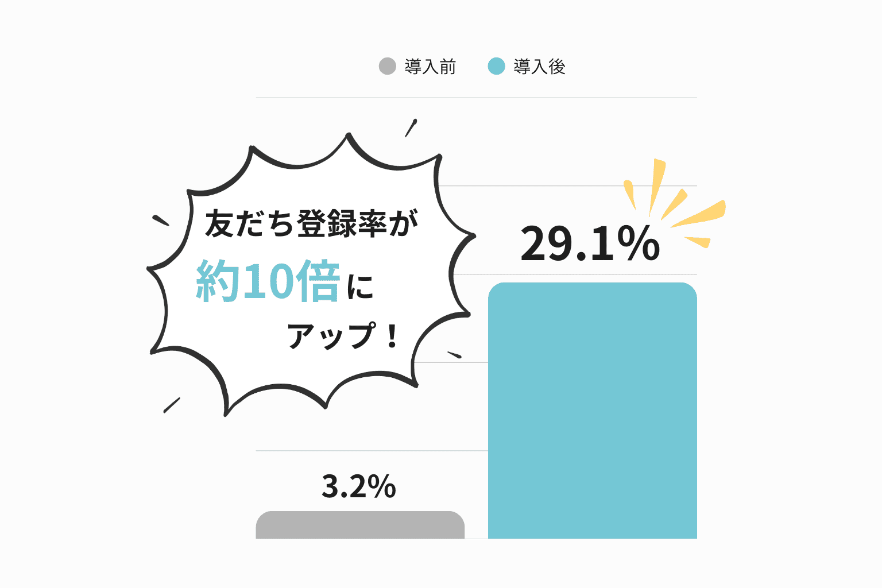
Task: Click the teal 導入後 legend dot
Action: click(496, 66)
